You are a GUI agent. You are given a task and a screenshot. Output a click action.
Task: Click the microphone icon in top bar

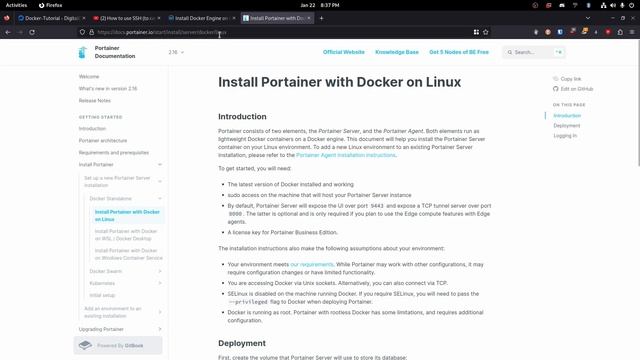click(x=622, y=5)
